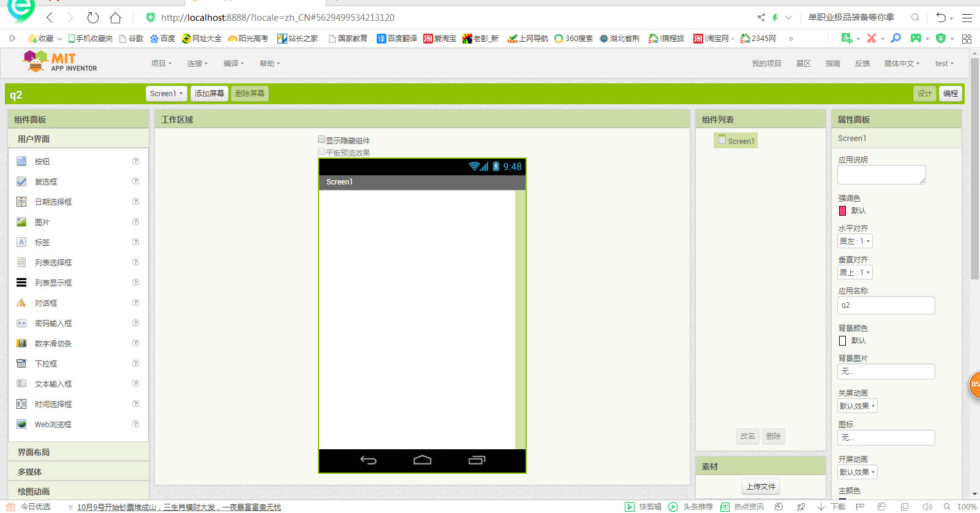Click the MIT App Inventor logo

click(x=59, y=62)
